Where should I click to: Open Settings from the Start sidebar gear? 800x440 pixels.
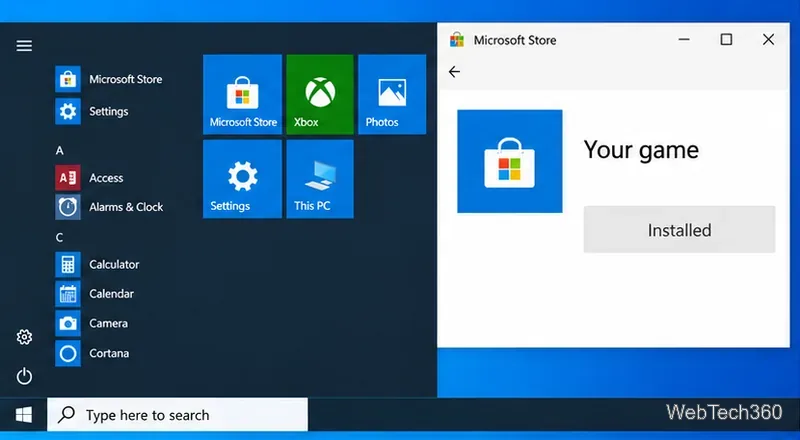coord(24,337)
